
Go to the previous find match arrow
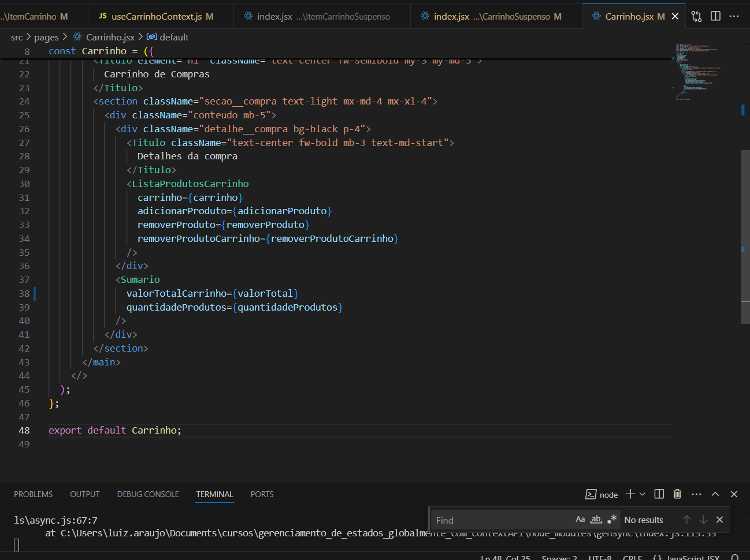[x=686, y=520]
